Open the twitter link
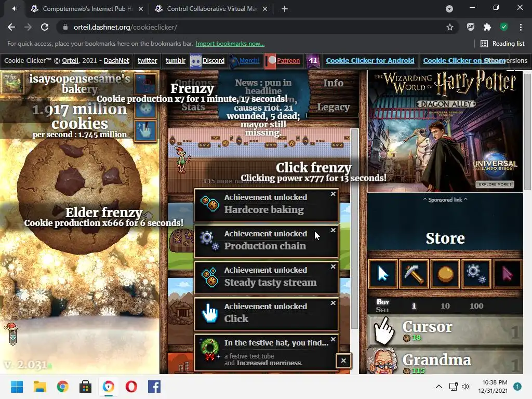Screen dimensions: 532x399 click(x=147, y=60)
